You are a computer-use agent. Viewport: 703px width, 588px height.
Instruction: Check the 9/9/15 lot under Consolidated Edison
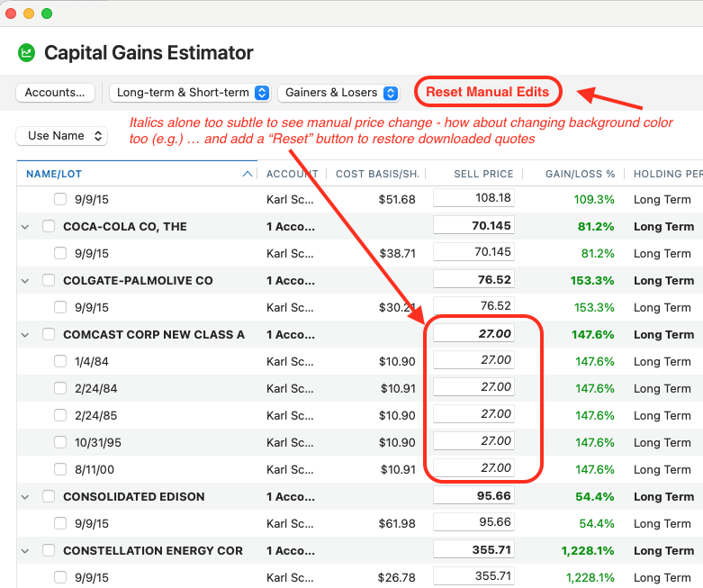coord(60,523)
